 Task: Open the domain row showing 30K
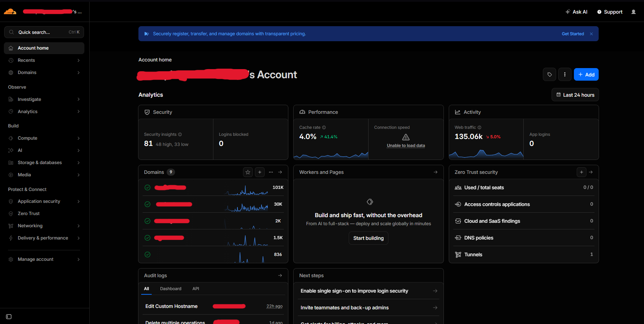coord(213,204)
